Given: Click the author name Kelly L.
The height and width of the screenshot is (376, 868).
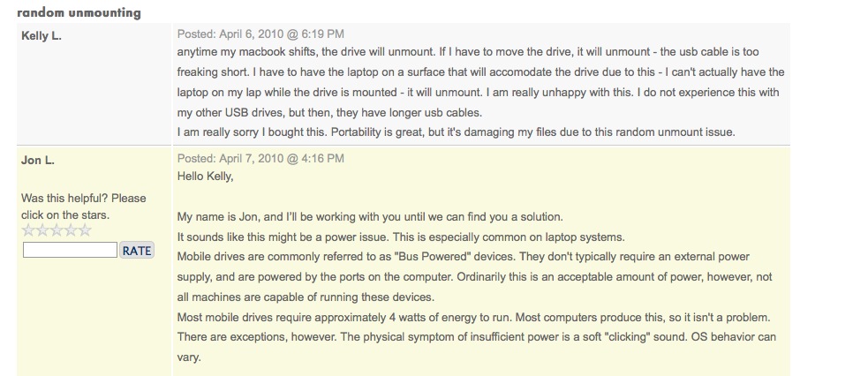Looking at the screenshot, I should pos(41,36).
